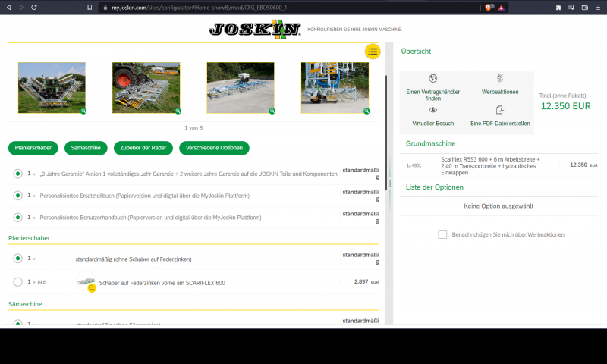Click Einen Vertragshändler finden link
Screen dimensions: 607x364
(x=432, y=95)
